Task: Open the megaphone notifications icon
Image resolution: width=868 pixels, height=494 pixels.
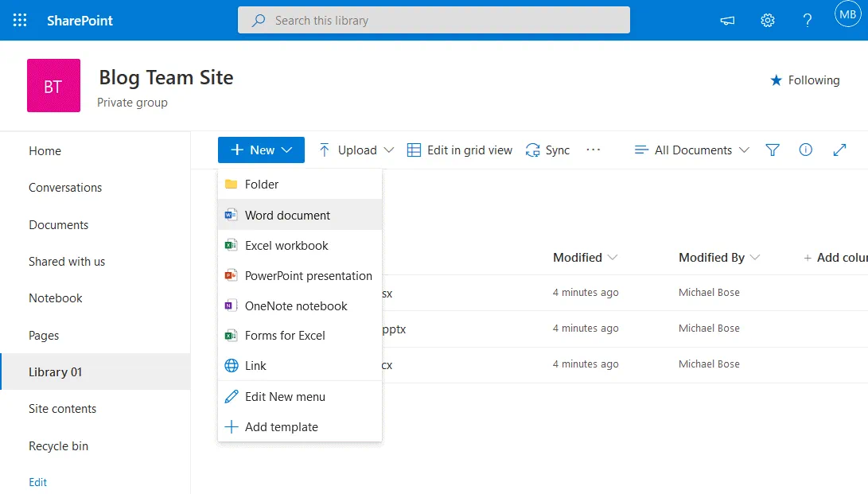Action: 727,21
